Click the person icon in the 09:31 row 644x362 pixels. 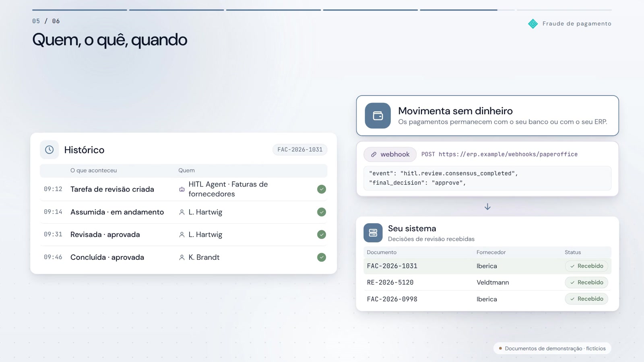pos(182,234)
